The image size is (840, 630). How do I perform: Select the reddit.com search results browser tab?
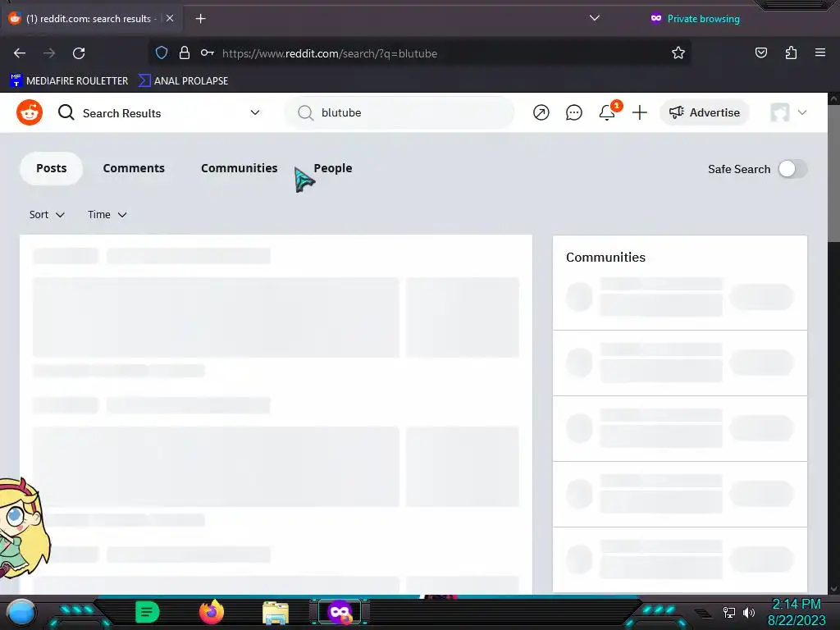tap(90, 18)
